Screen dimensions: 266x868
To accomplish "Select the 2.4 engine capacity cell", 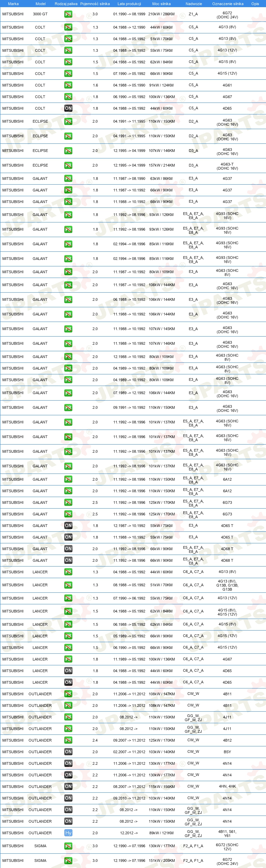I will click(95, 740).
